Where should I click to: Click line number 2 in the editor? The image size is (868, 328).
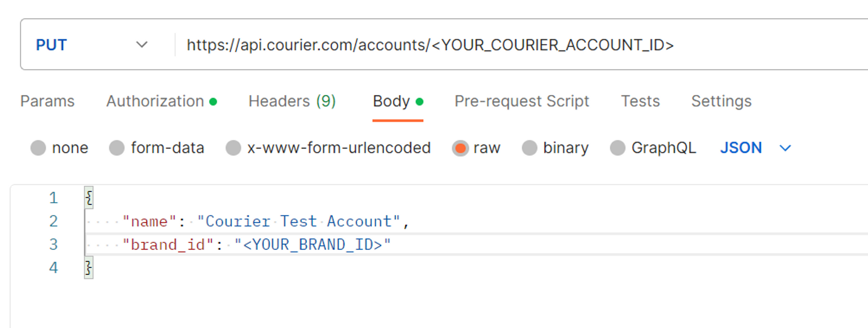[x=53, y=221]
